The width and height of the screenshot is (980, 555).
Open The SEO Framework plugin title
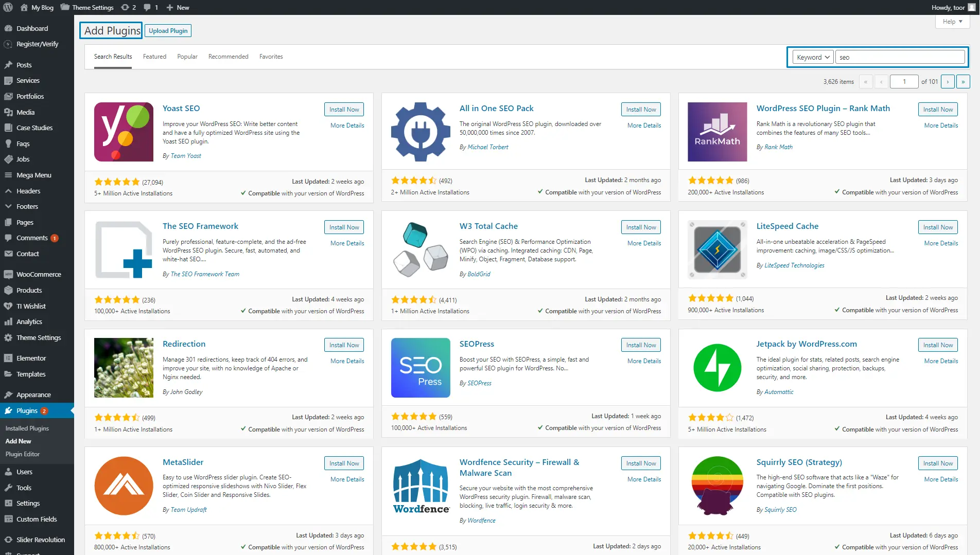tap(200, 226)
